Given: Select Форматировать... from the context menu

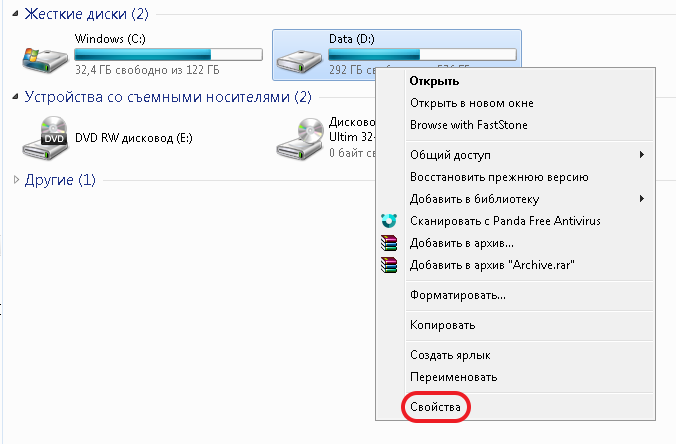Looking at the screenshot, I should tap(458, 295).
